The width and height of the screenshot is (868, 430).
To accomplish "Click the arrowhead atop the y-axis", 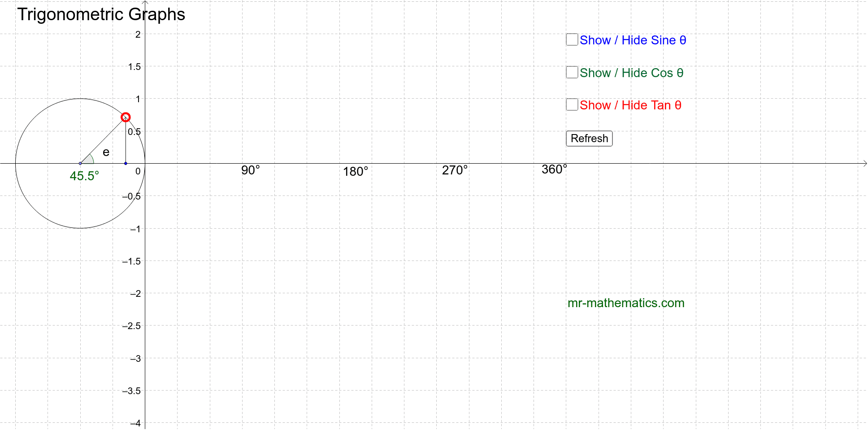I will pyautogui.click(x=145, y=3).
